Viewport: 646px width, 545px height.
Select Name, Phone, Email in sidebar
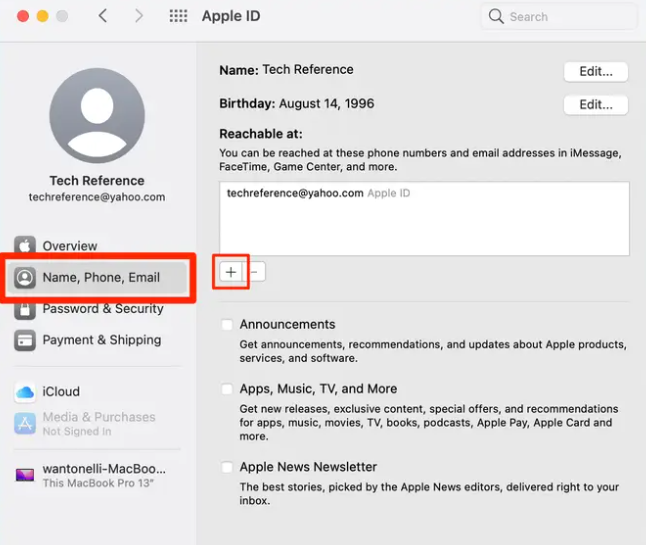pyautogui.click(x=97, y=277)
